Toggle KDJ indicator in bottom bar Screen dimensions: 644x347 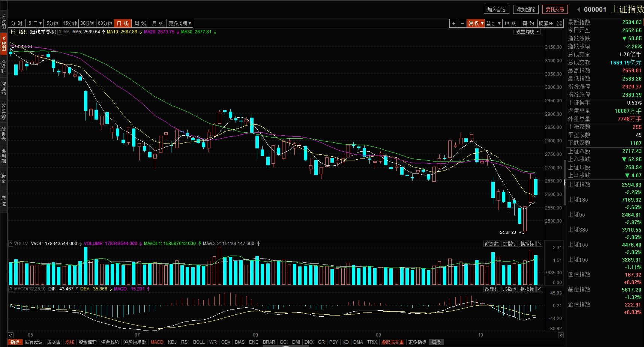(172, 342)
